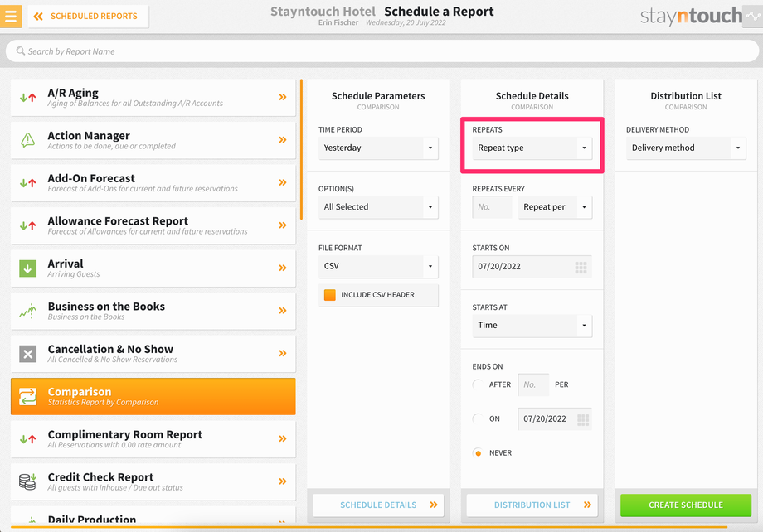
Task: Open Cancellation & No Show chevron
Action: coord(283,354)
